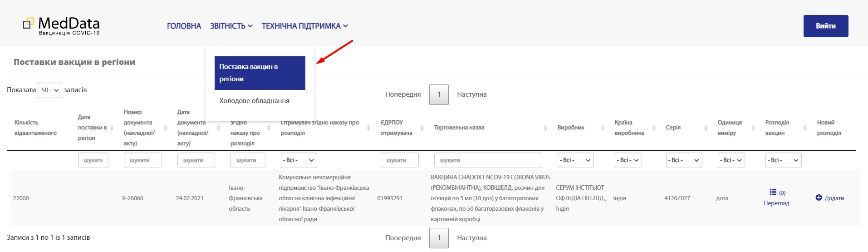Click the MedData logo icon

point(29,23)
